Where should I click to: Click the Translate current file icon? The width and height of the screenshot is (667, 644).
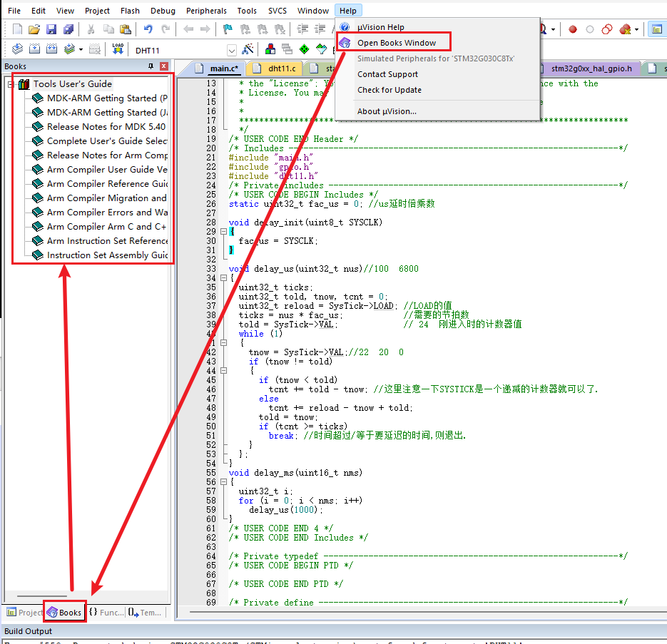(17, 49)
